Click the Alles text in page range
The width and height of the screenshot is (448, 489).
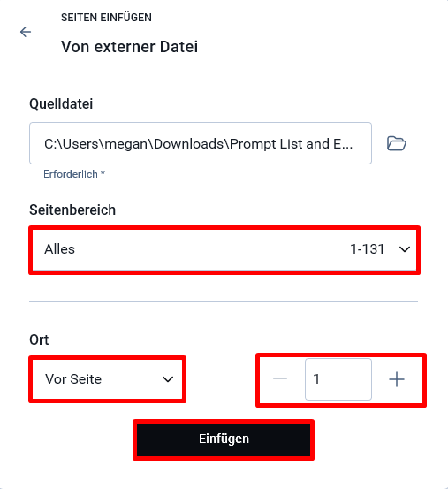point(59,249)
